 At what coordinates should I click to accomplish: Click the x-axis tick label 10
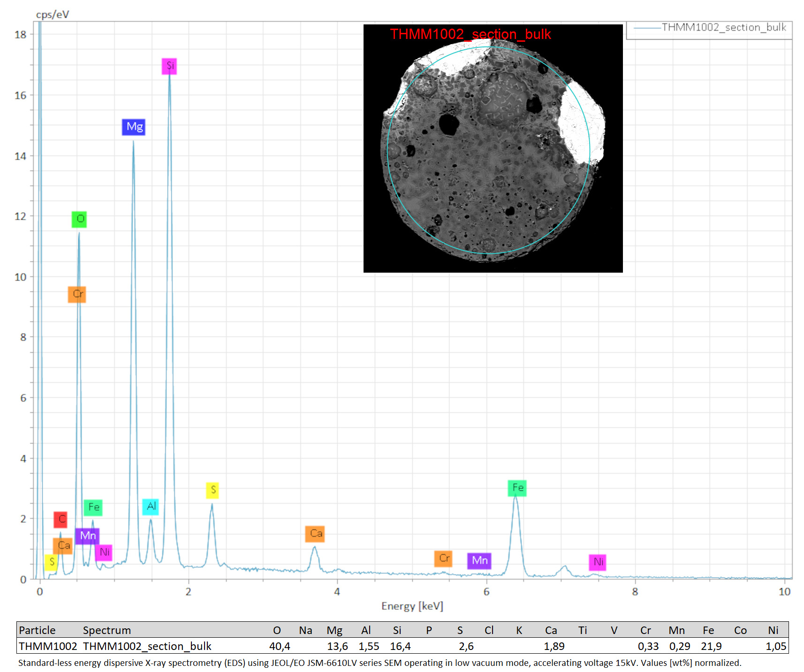(784, 592)
